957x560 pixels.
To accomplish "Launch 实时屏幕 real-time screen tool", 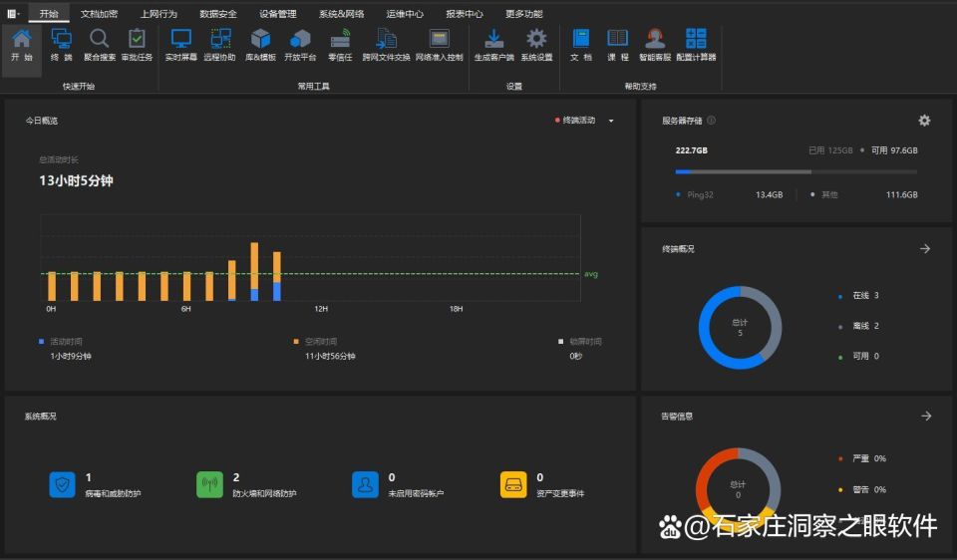I will (x=181, y=39).
